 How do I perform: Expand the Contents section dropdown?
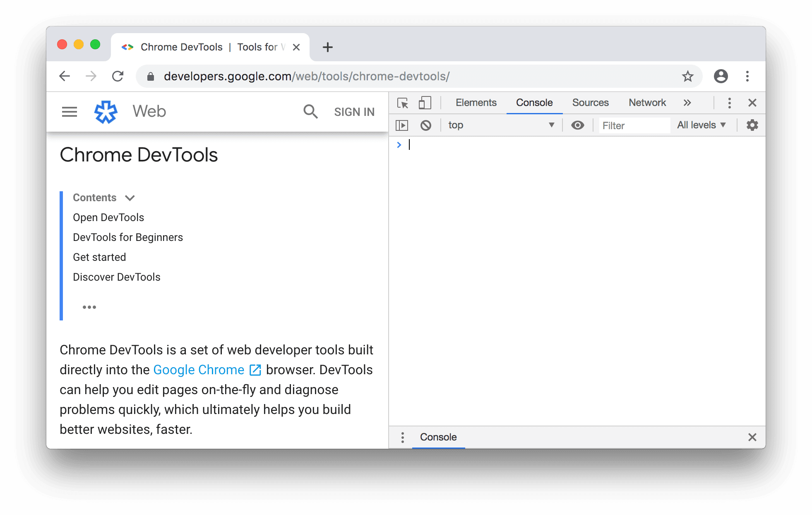click(x=131, y=198)
